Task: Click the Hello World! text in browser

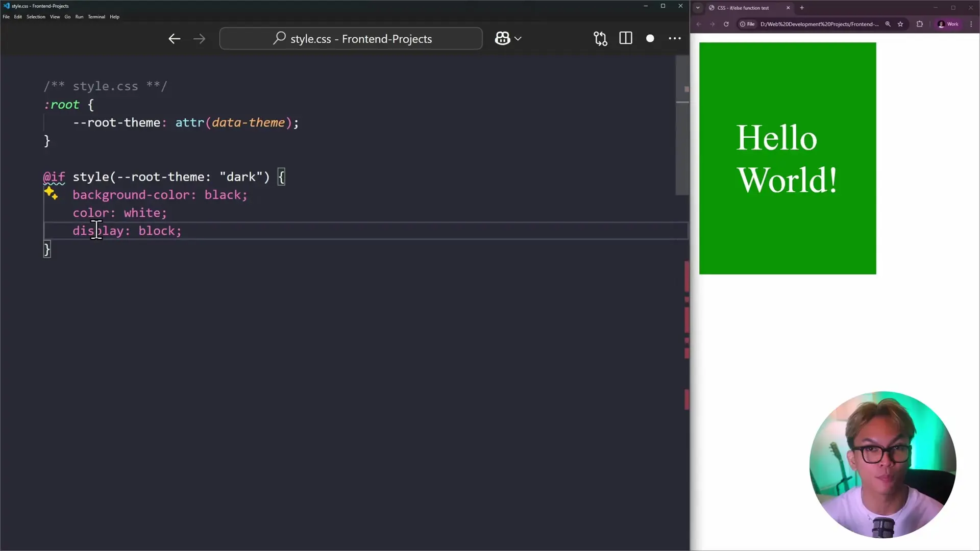Action: coord(787,159)
